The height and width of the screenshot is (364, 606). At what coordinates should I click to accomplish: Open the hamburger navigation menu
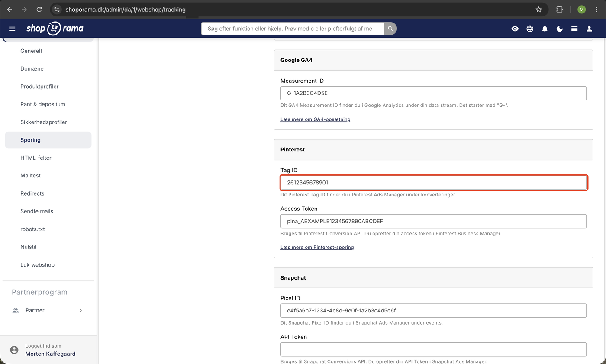click(x=12, y=29)
